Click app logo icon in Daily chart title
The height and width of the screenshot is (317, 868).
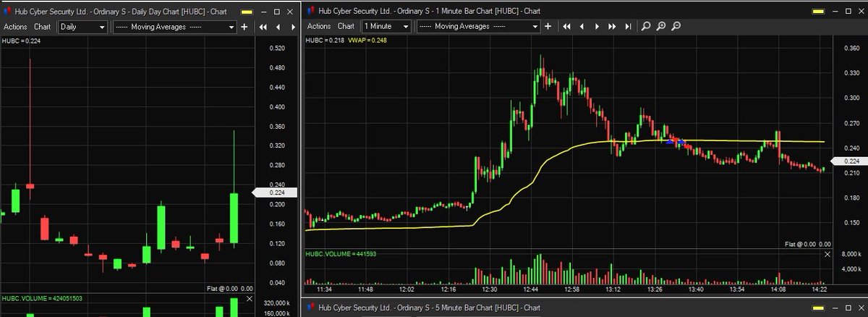[7, 11]
